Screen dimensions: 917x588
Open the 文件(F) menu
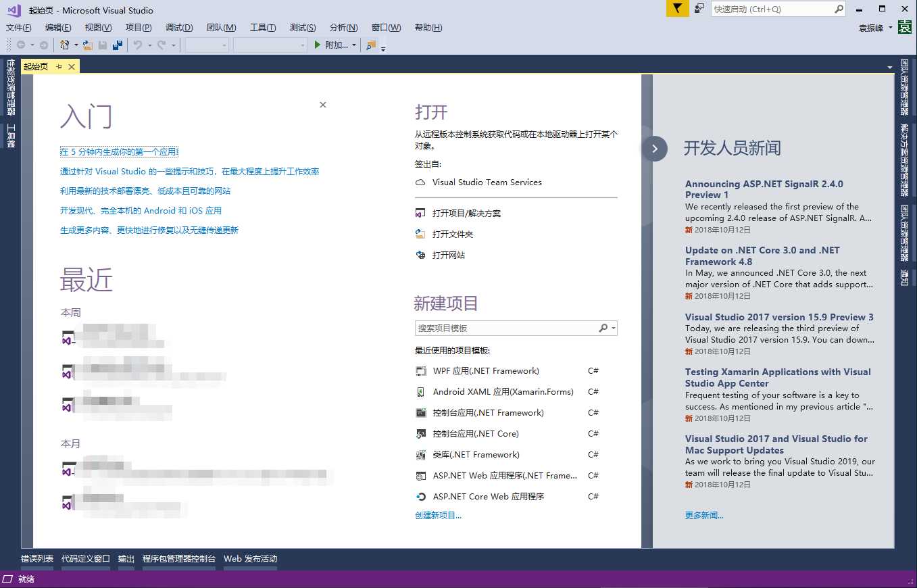(19, 28)
